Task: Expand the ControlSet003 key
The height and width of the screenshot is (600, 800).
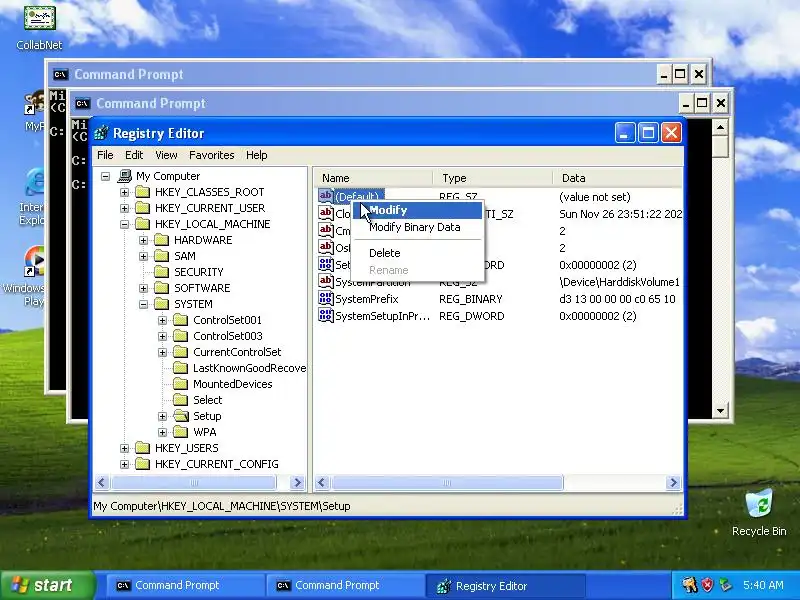Action: [162, 336]
